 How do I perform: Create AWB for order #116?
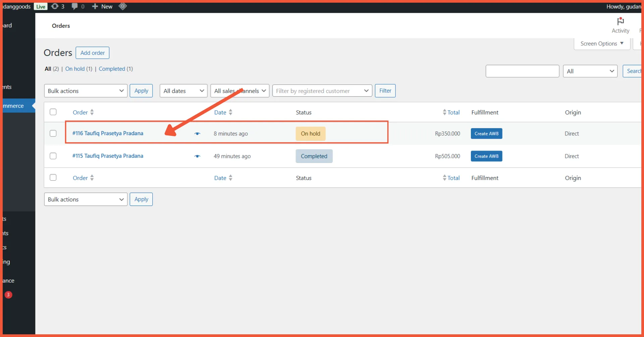(x=486, y=133)
